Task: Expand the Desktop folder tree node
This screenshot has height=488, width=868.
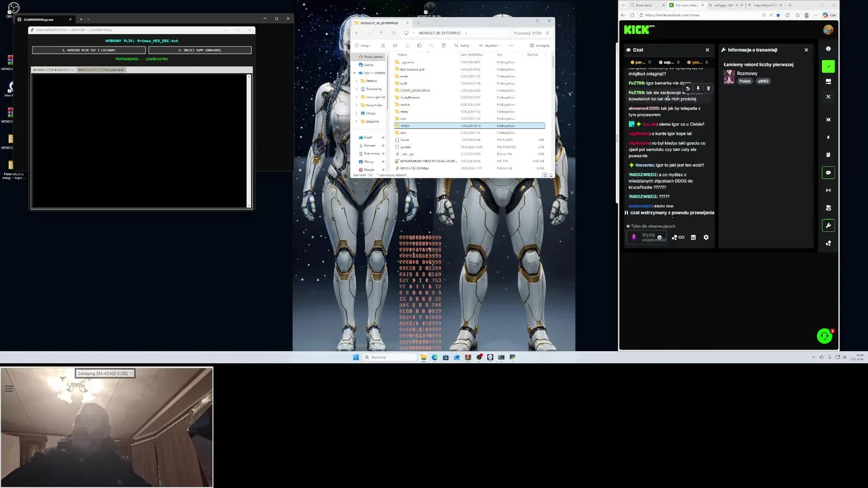Action: click(357, 81)
